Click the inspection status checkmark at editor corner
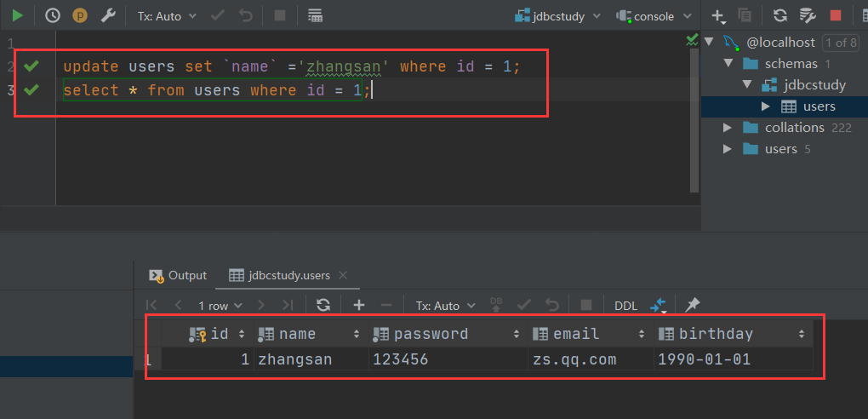 click(692, 39)
